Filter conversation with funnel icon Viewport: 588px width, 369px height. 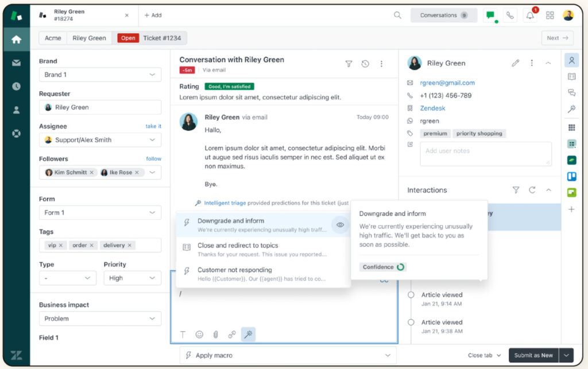(349, 64)
